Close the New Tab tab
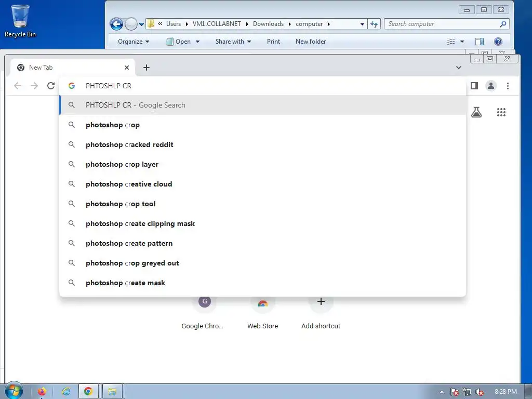This screenshot has width=532, height=399. coord(127,68)
